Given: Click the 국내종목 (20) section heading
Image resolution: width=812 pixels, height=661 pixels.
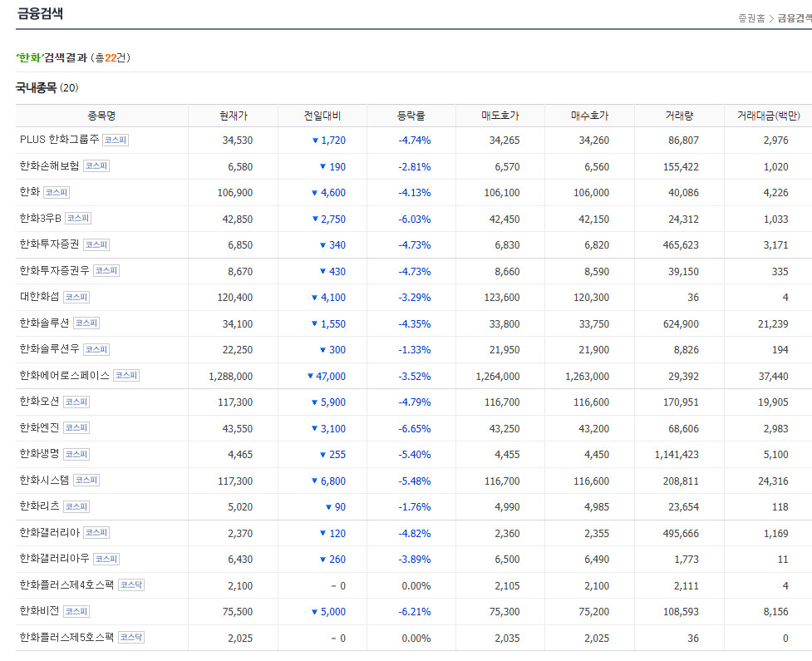Looking at the screenshot, I should (x=47, y=87).
